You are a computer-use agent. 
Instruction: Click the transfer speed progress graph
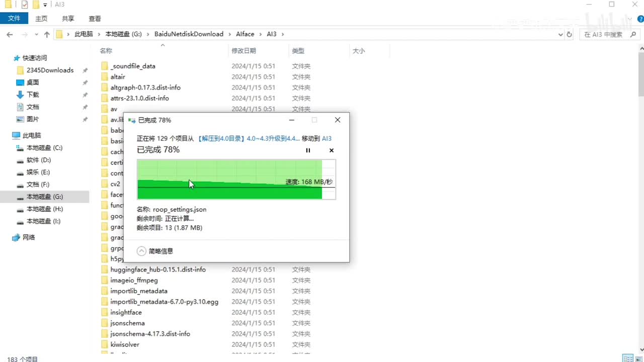click(236, 179)
